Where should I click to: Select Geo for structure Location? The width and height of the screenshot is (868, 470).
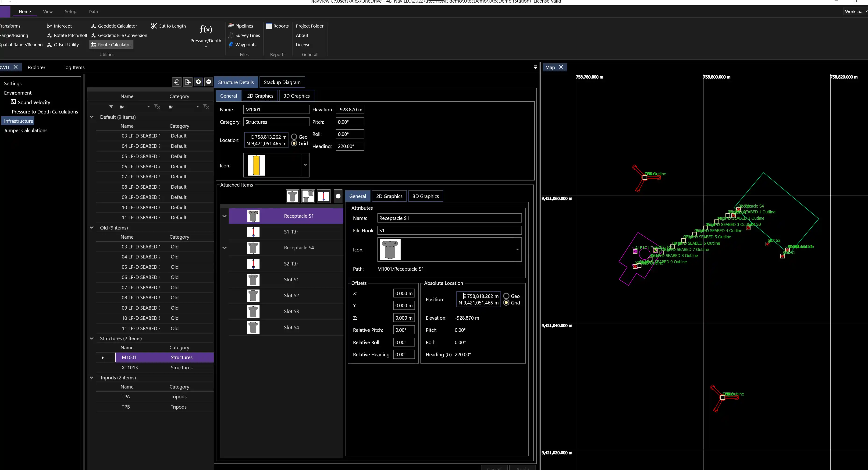pos(294,137)
